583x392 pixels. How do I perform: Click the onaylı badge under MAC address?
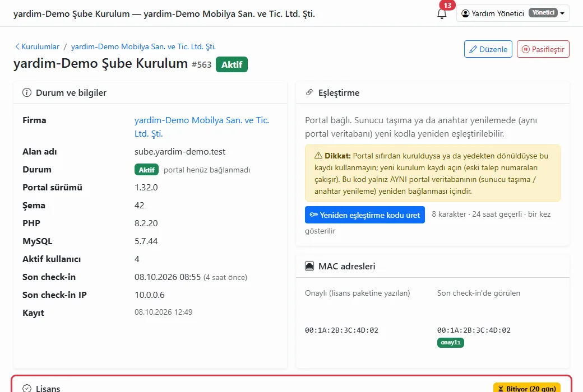[x=451, y=342]
